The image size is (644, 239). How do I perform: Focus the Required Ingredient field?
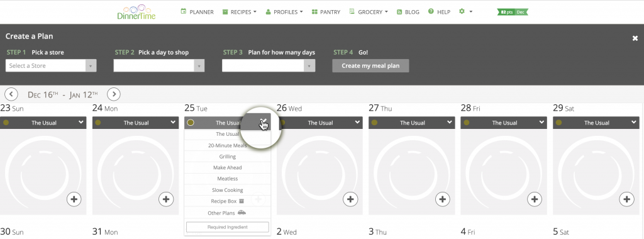[x=228, y=227]
